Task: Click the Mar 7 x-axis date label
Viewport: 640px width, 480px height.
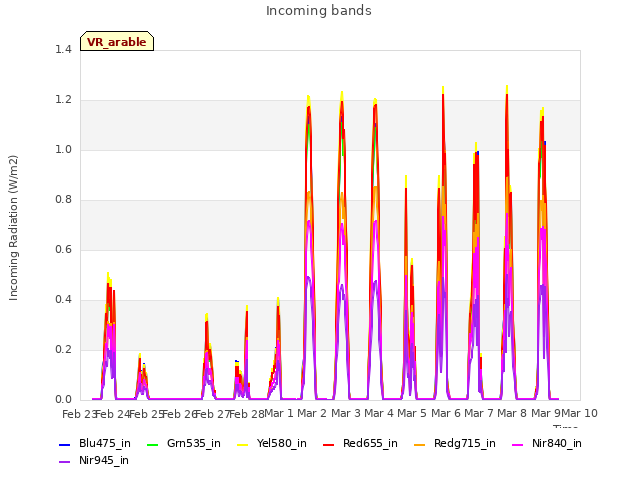Action: tap(479, 413)
